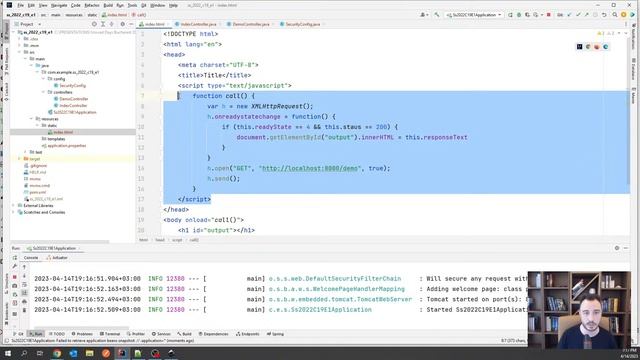Click Git commit checkmark icon

tap(578, 15)
